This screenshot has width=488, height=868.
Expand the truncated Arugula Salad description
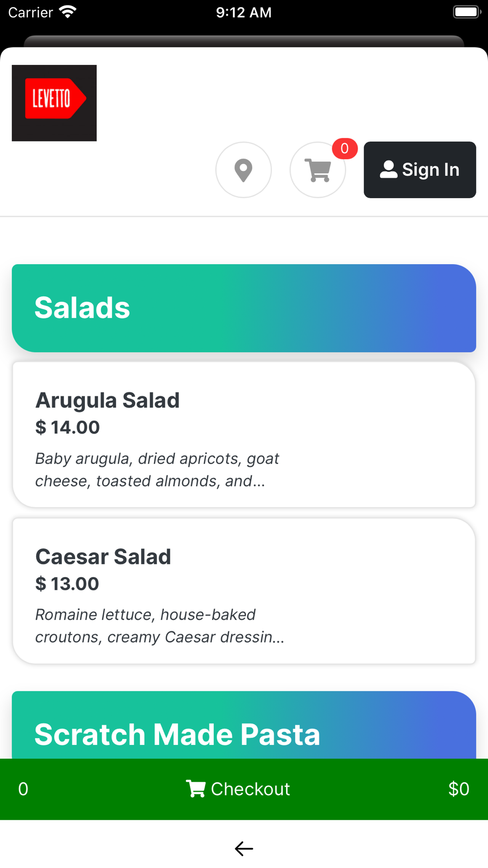point(157,470)
